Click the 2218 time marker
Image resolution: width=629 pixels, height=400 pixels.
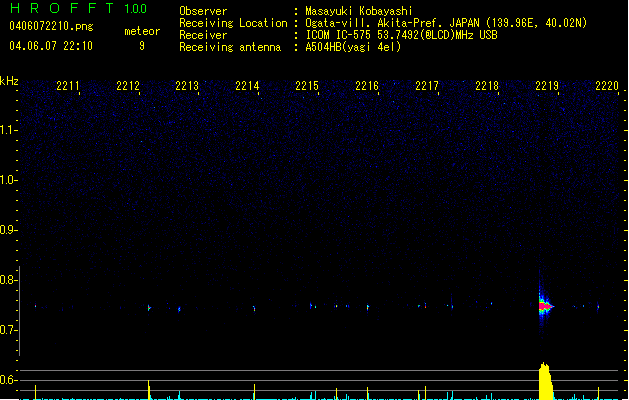[x=487, y=86]
